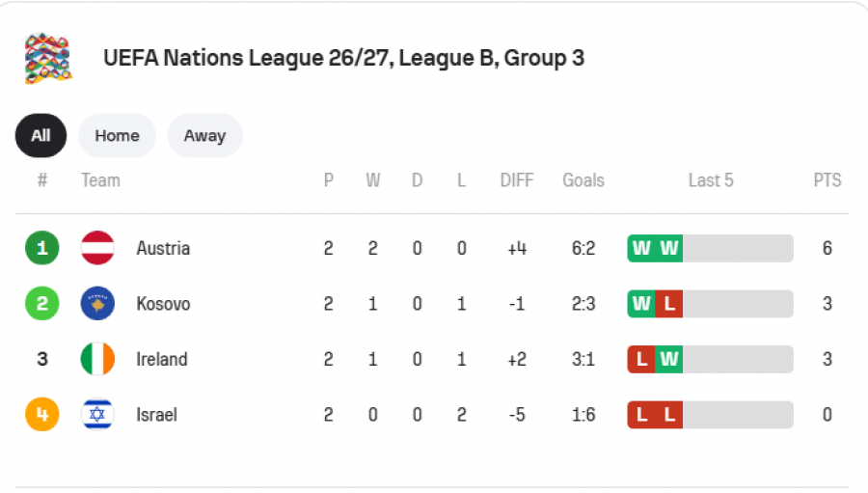Click Kosovo's rank 2 badge
This screenshot has height=493, width=868.
coord(42,303)
